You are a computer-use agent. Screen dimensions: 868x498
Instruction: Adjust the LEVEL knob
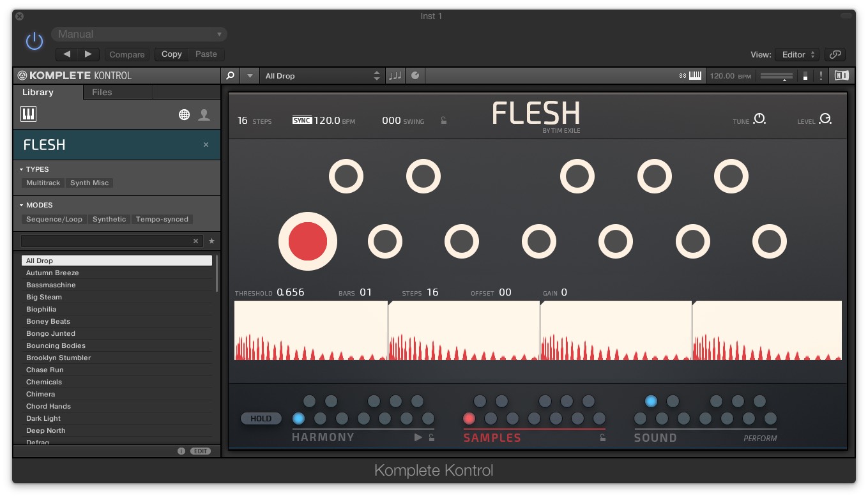(x=825, y=119)
